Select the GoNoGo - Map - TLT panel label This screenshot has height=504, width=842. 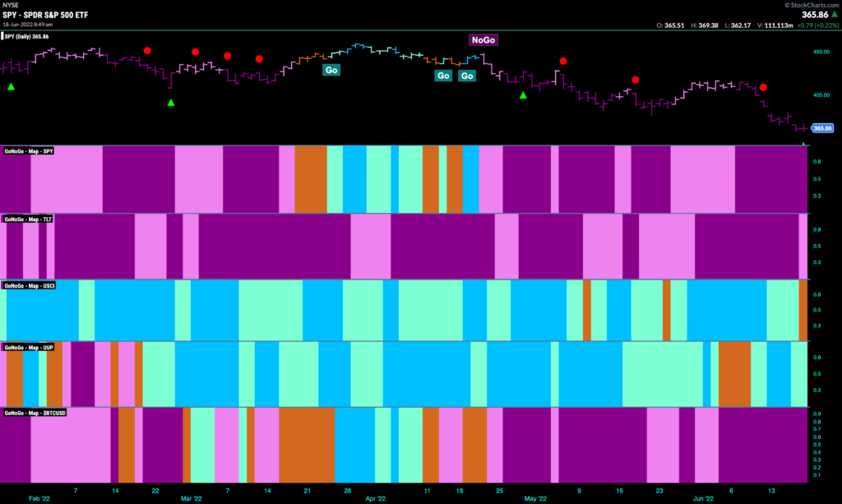tap(28, 219)
